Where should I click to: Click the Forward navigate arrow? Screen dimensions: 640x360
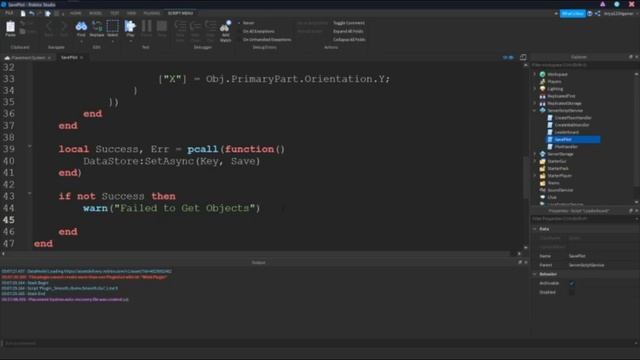tap(64, 27)
